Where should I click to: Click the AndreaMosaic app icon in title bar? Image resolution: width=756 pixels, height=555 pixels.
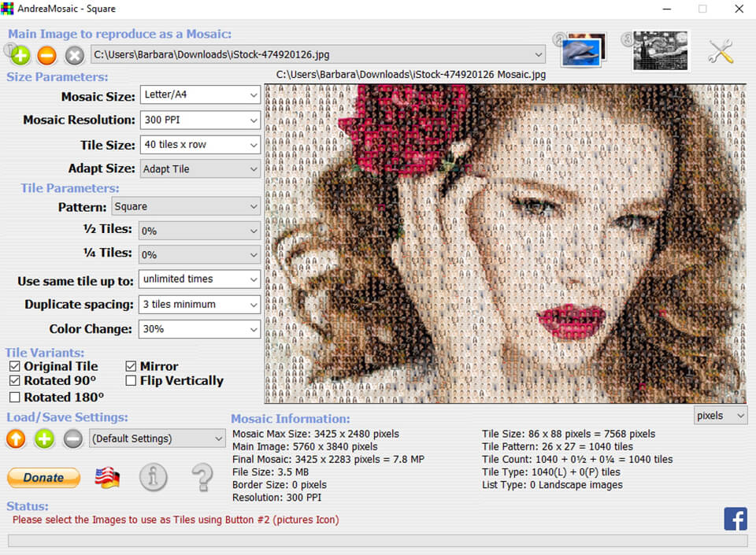click(7, 8)
